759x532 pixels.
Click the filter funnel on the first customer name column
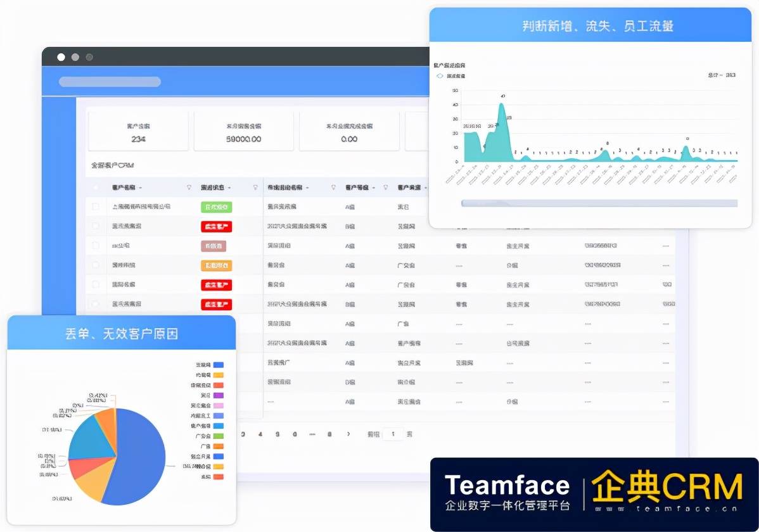pos(191,187)
